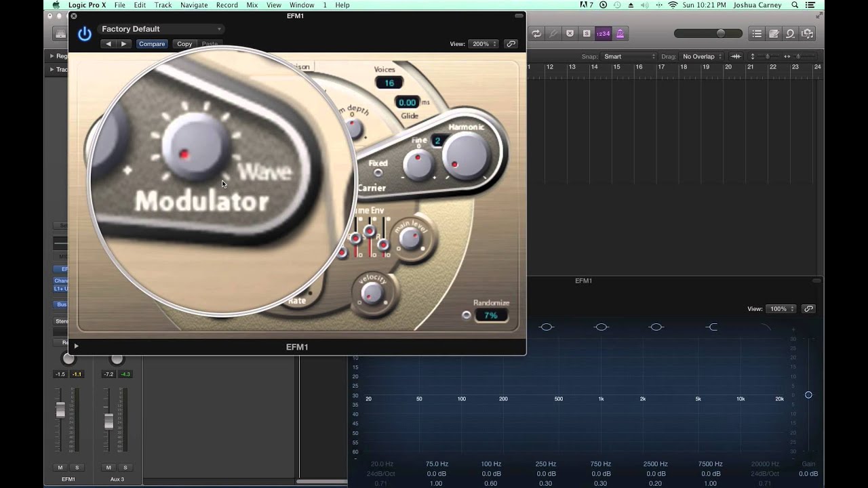
Task: Open the Window menu
Action: pos(302,5)
